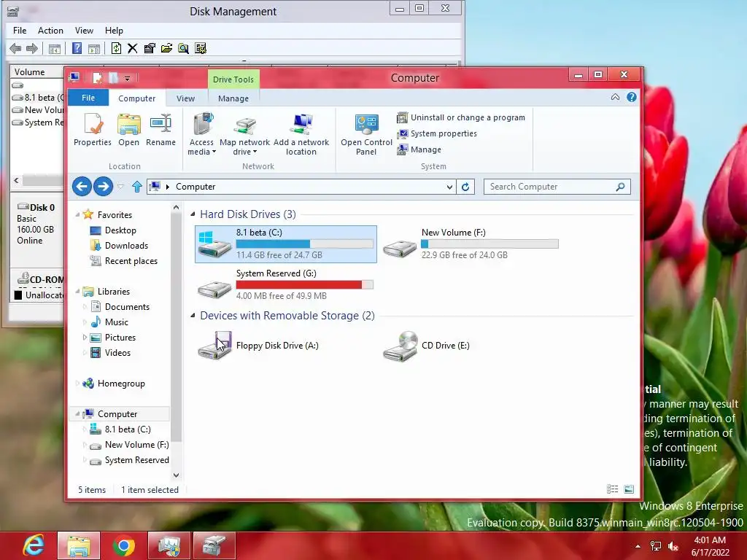Image resolution: width=747 pixels, height=560 pixels.
Task: Switch to the Manage ribbon tab
Action: 233,98
